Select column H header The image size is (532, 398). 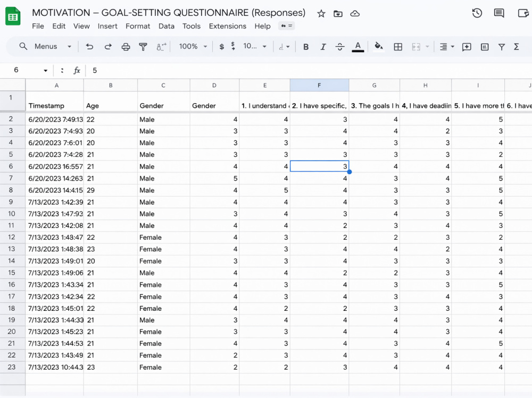point(426,86)
